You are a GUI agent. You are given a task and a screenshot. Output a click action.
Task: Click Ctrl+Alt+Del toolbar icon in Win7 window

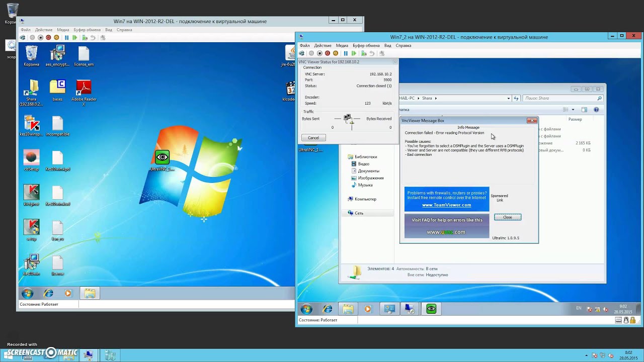(23, 38)
